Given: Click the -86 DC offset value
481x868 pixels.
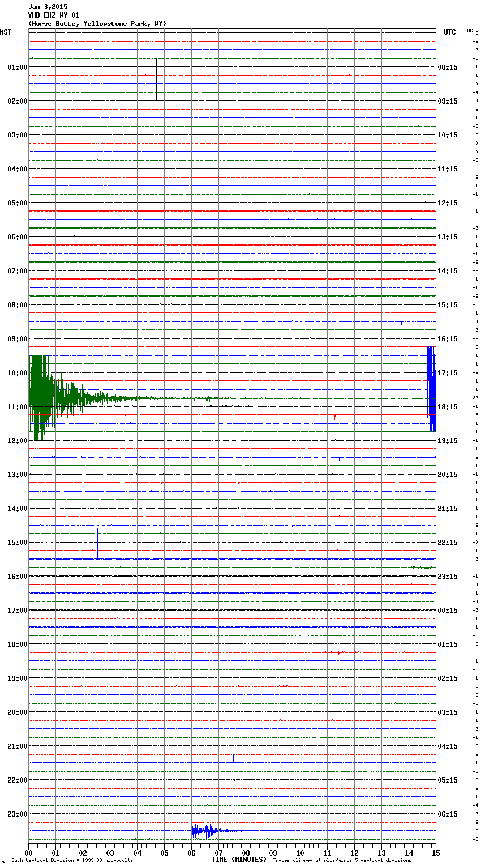Looking at the screenshot, I should click(474, 398).
